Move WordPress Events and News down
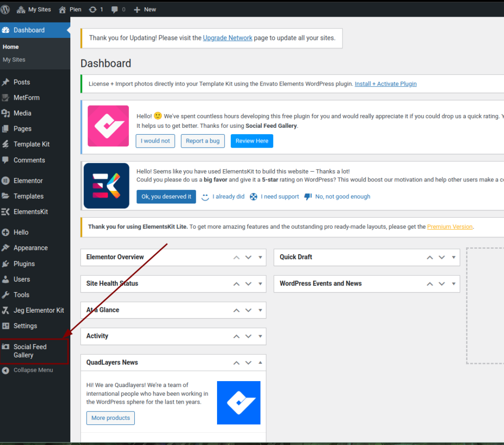The width and height of the screenshot is (504, 445). point(442,284)
